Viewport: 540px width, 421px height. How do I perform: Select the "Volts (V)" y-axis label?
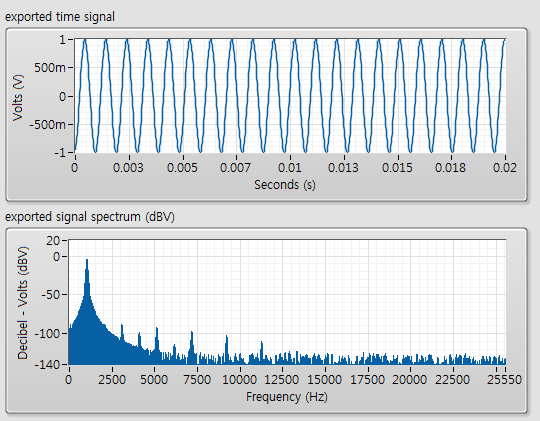coord(18,98)
